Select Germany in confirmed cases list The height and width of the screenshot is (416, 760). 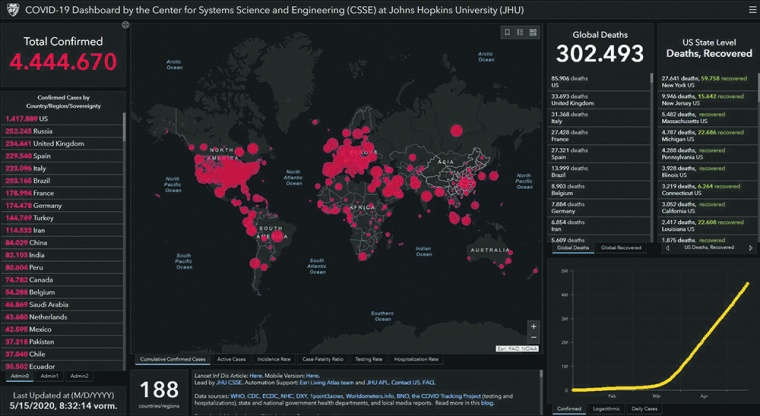[x=62, y=206]
